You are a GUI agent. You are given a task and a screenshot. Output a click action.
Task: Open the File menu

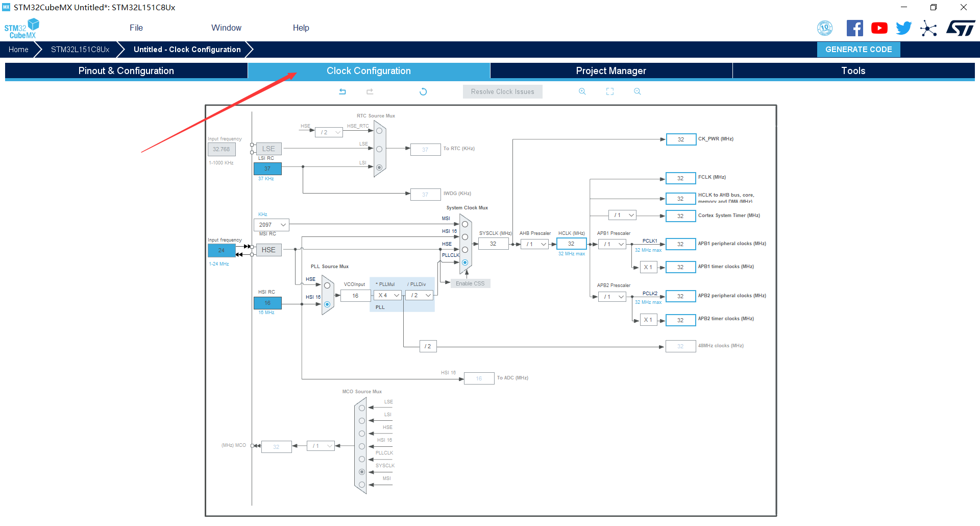[136, 28]
